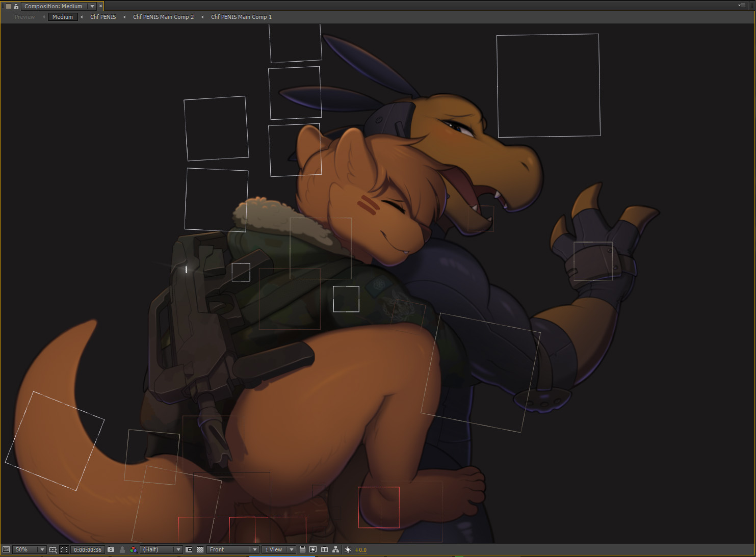756x557 pixels.
Task: Toggle pixel aspect ratio correction
Action: coord(302,549)
